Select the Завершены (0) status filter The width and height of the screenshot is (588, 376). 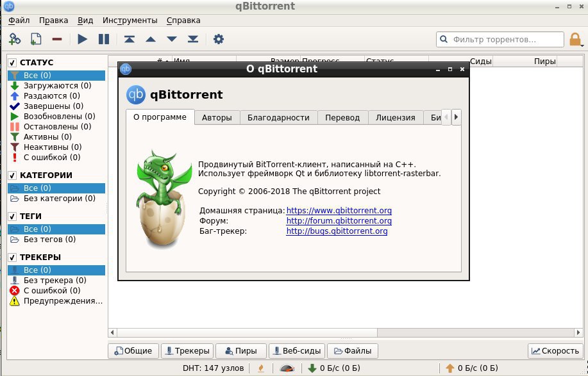tap(56, 106)
